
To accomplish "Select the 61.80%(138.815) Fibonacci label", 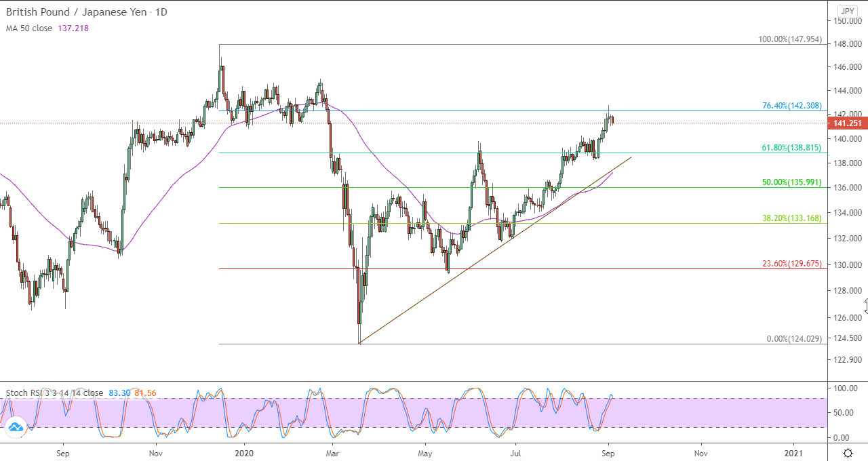I will pos(792,147).
